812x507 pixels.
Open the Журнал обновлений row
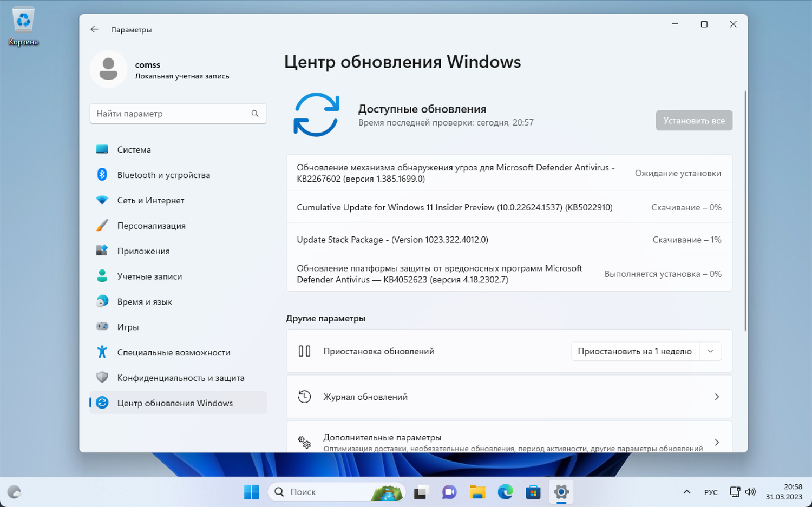tap(509, 397)
